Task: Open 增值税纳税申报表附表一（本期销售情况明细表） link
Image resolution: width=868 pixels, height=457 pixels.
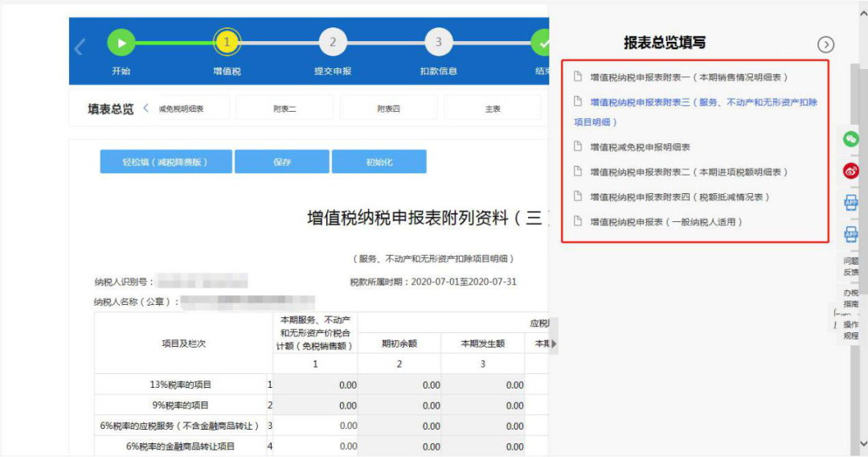Action: 688,77
